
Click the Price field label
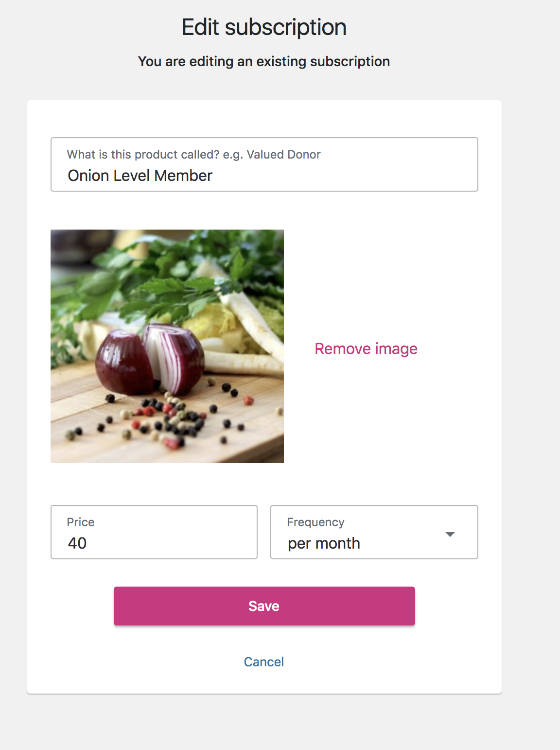click(81, 522)
